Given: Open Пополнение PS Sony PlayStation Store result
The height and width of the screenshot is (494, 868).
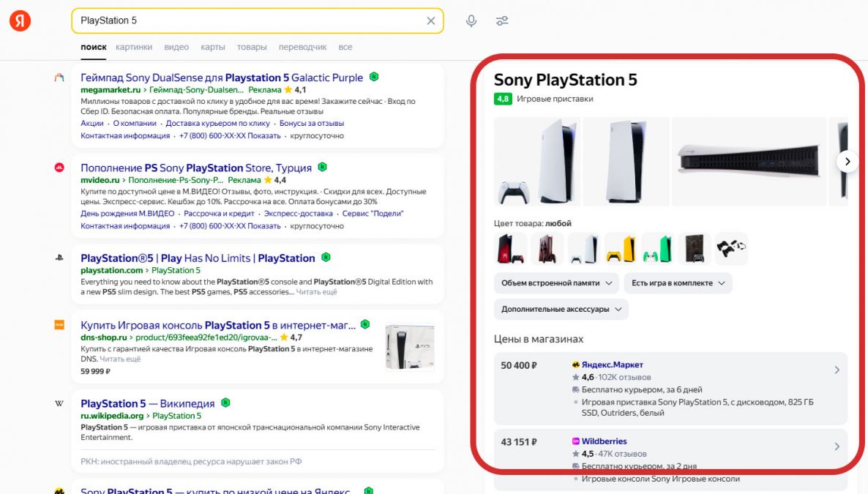Looking at the screenshot, I should (196, 168).
